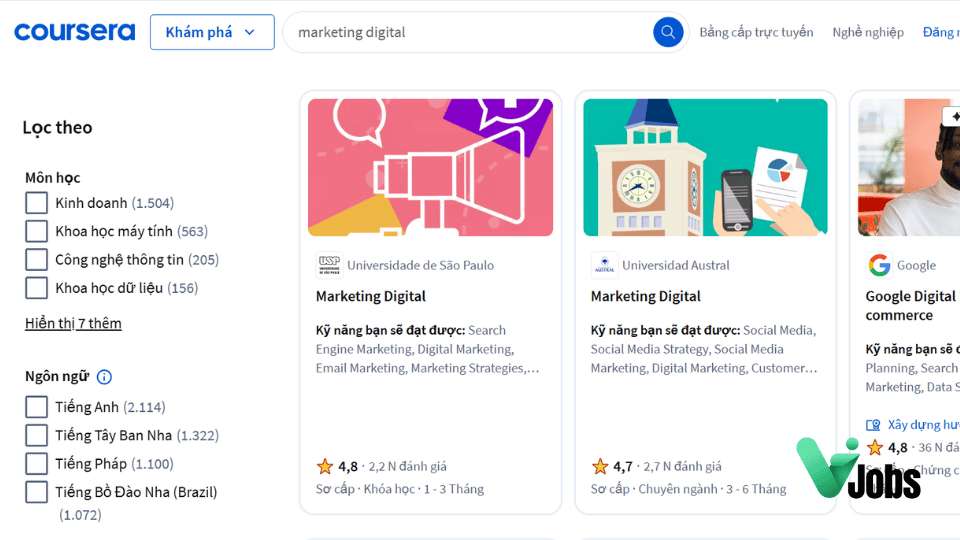Open the Khám phá dropdown
The height and width of the screenshot is (540, 960).
pyautogui.click(x=212, y=32)
